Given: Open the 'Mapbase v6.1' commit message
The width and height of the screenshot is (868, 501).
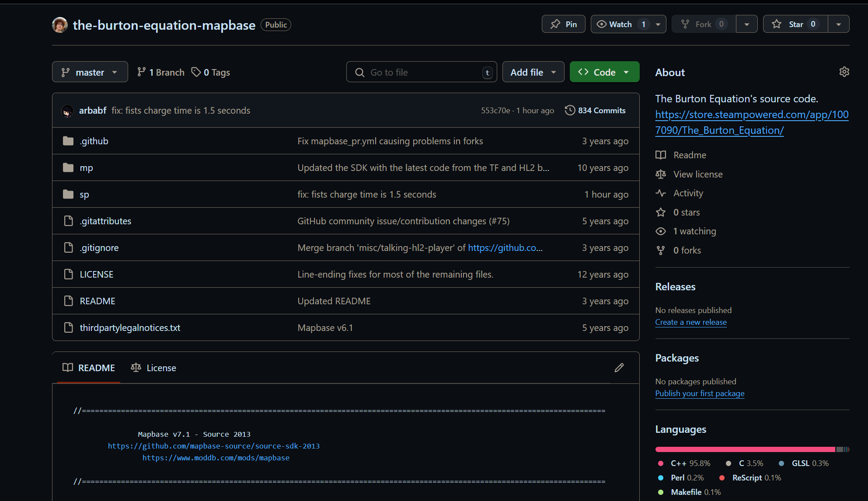Looking at the screenshot, I should pos(325,328).
